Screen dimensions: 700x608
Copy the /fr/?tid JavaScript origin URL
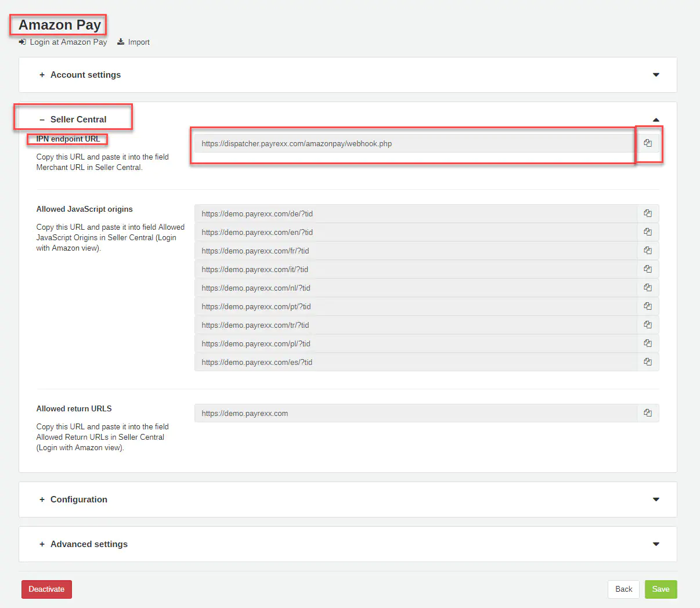[648, 251]
